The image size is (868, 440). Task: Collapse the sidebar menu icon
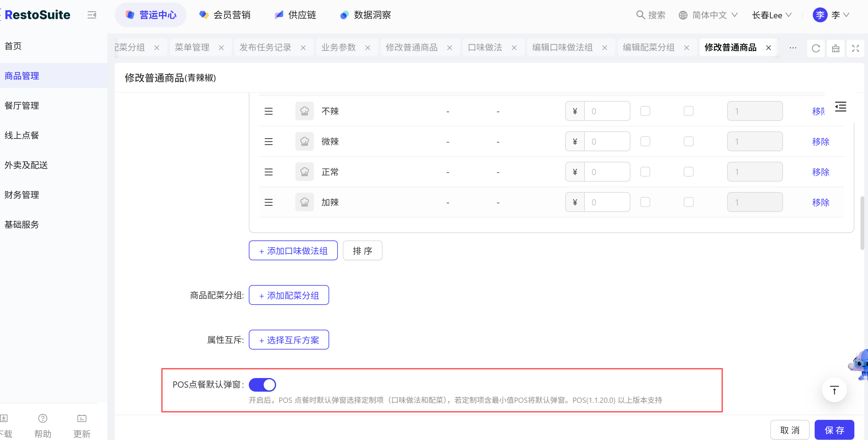pyautogui.click(x=92, y=15)
